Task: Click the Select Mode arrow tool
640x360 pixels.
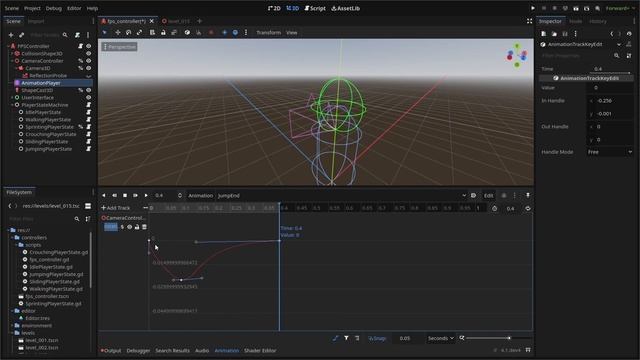Action: pyautogui.click(x=105, y=32)
